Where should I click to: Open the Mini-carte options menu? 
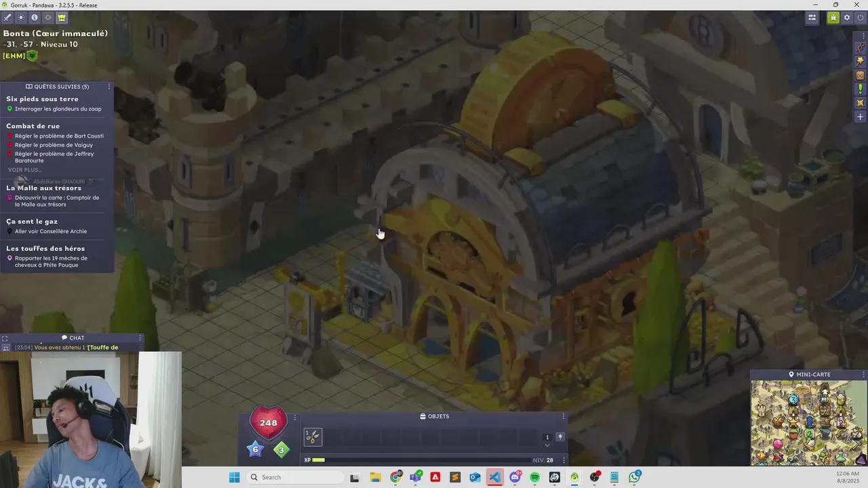(x=863, y=374)
